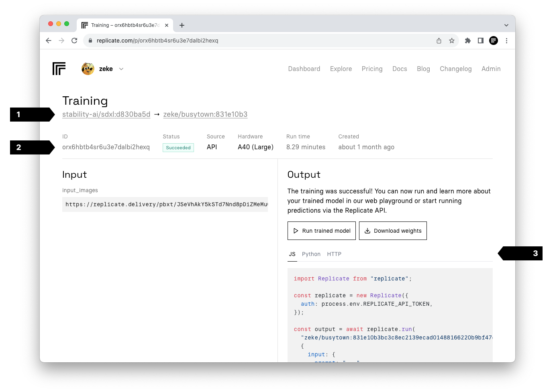Open the Replicate extension profile icon in toolbar

494,41
